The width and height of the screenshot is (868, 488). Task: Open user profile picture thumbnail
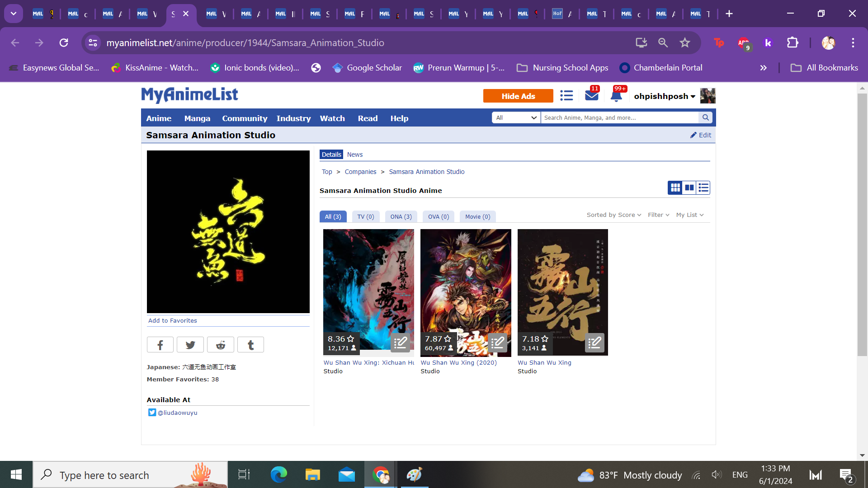(x=708, y=96)
